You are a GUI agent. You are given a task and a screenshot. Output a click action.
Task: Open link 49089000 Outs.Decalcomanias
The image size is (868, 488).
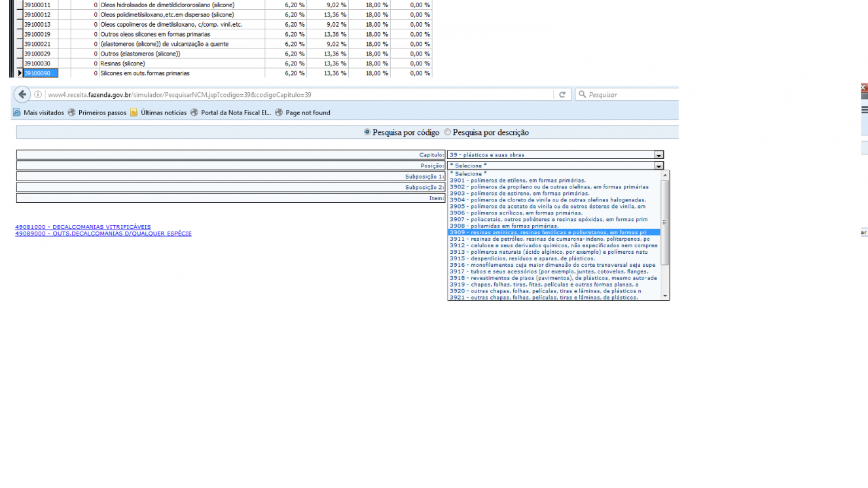click(103, 233)
